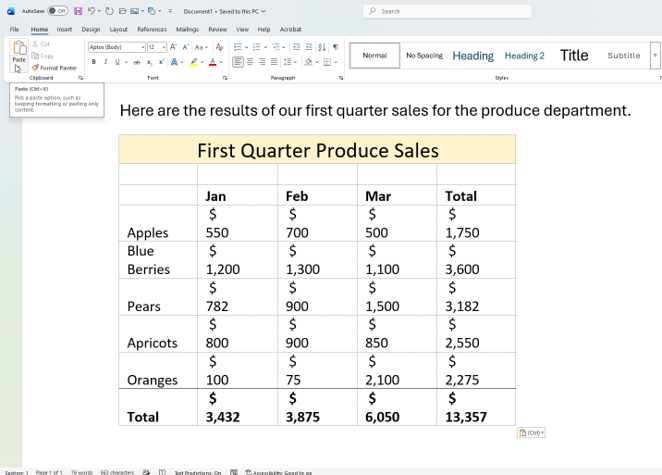The height and width of the screenshot is (475, 662).
Task: Click the Line and Paragraph Spacing icon
Action: pyautogui.click(x=288, y=62)
